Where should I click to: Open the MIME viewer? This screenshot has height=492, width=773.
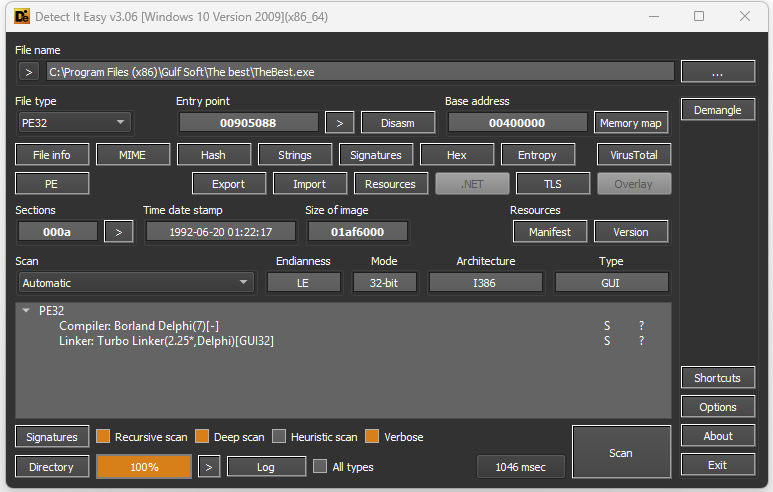pyautogui.click(x=133, y=155)
